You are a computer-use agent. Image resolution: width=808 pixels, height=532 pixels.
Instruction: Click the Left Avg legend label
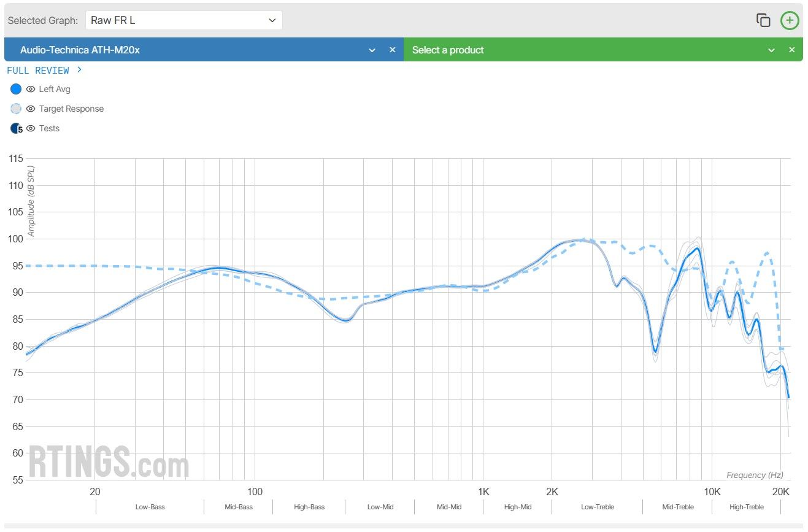pos(55,89)
